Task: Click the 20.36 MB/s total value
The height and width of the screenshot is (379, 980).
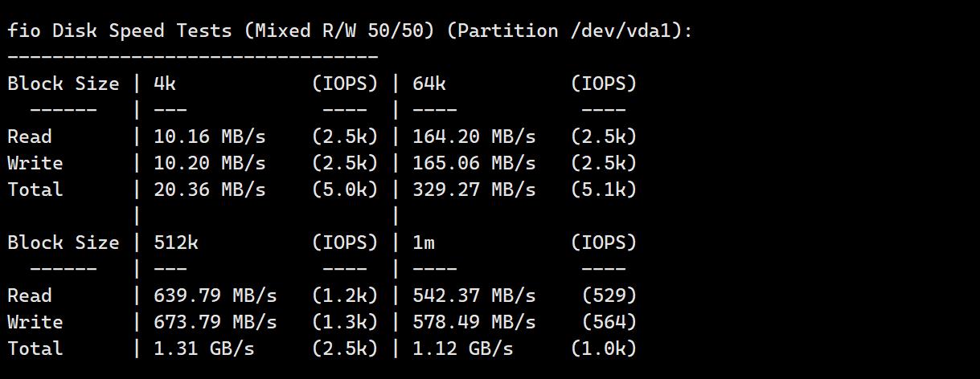Action: coord(210,189)
